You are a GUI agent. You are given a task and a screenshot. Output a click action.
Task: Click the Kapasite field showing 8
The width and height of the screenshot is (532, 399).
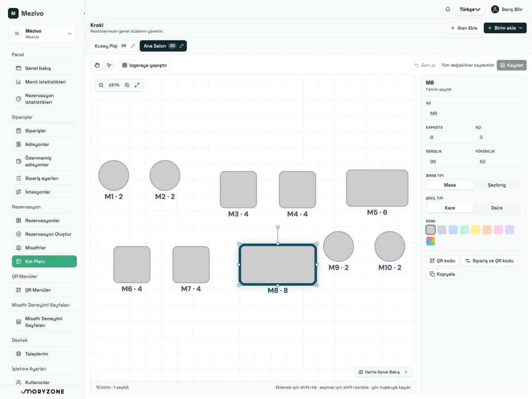447,137
